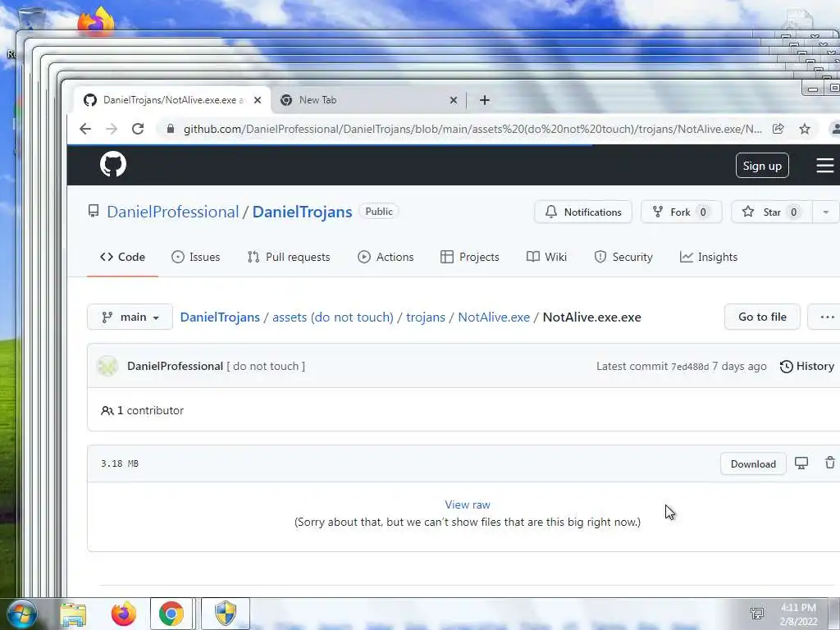840x630 pixels.
Task: Reload the page with refresh icon
Action: [138, 129]
